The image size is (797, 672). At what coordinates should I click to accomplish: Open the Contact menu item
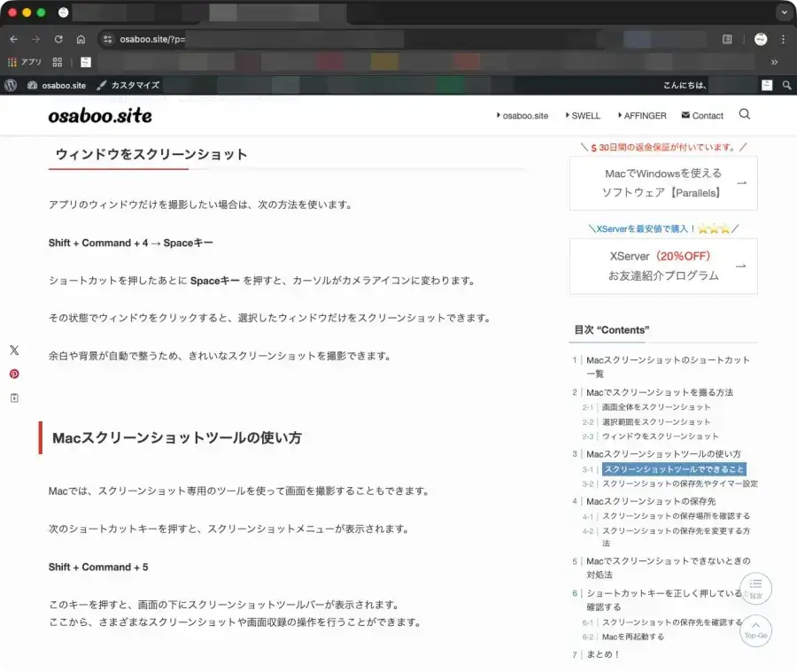pyautogui.click(x=707, y=115)
